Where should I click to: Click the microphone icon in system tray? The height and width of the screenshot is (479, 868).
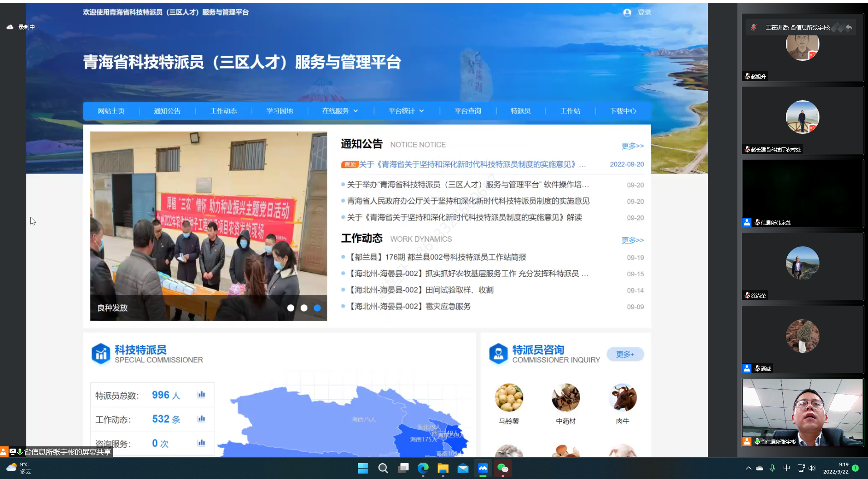point(772,468)
